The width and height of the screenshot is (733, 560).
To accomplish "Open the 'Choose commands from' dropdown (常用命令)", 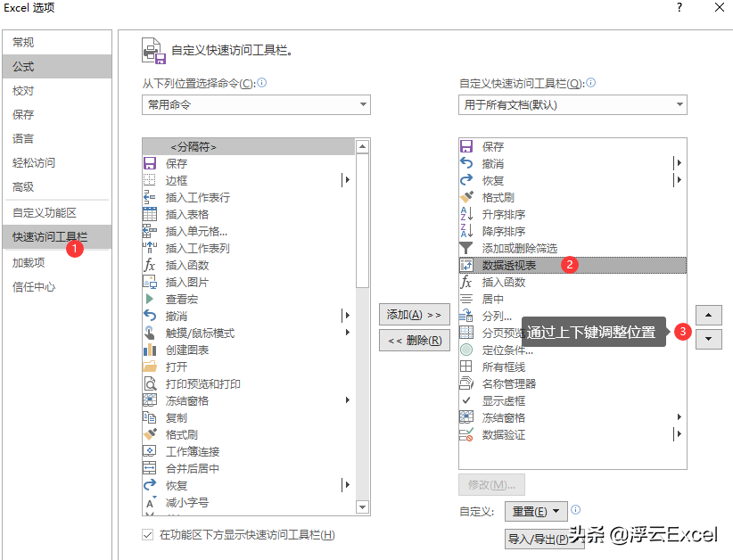I will point(256,104).
